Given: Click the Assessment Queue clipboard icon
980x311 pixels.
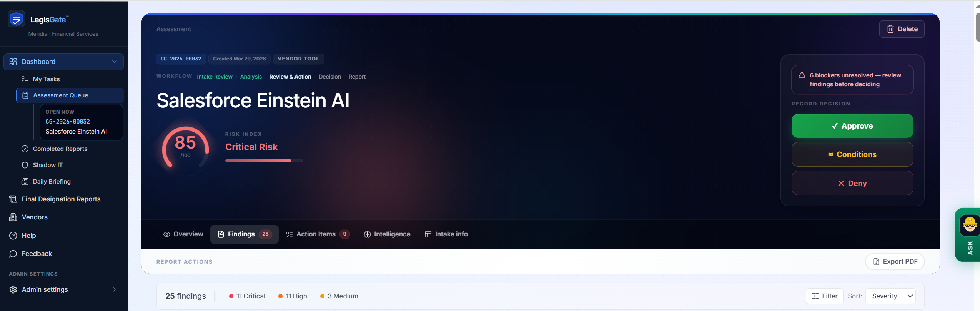Looking at the screenshot, I should tap(25, 95).
